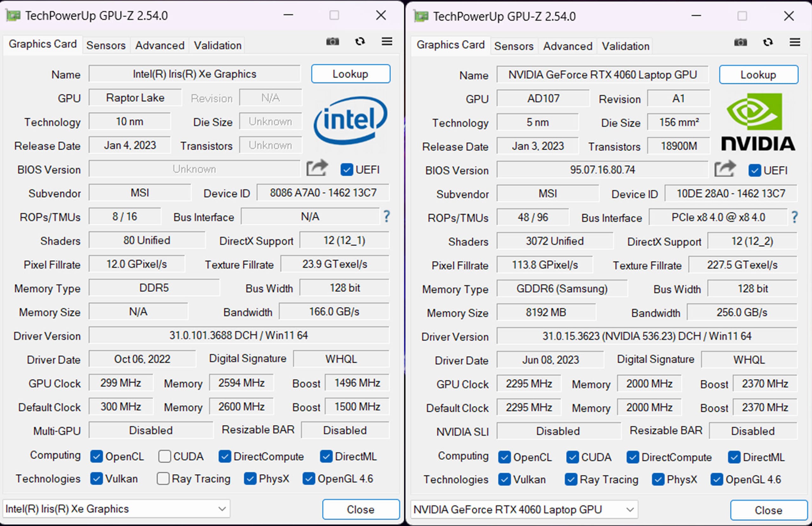Switch to the Validation tab in the NVIDIA window

[x=626, y=46]
